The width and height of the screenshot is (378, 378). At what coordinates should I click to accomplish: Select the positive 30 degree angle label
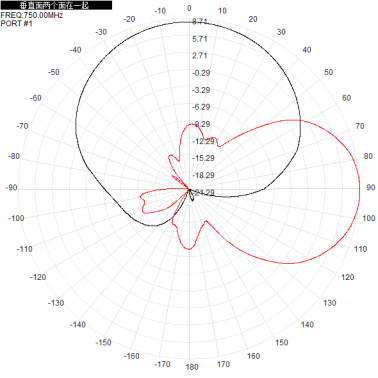tap(281, 32)
